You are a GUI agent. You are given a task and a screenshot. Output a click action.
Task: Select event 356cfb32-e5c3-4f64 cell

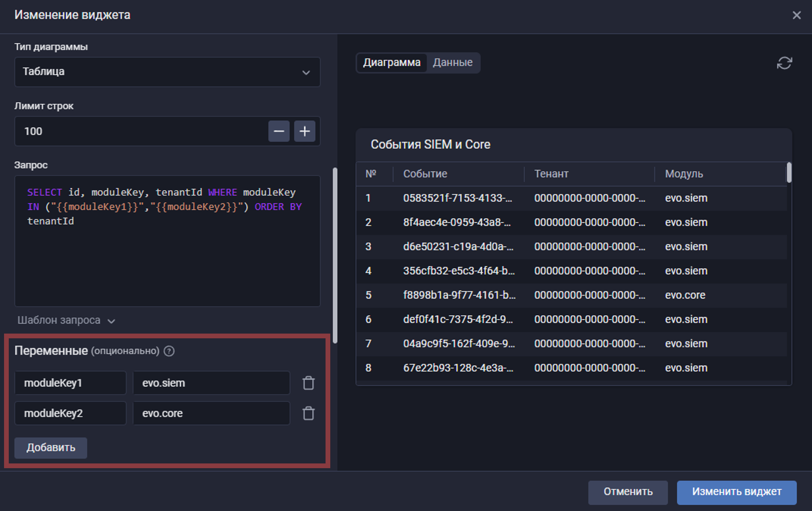point(459,271)
